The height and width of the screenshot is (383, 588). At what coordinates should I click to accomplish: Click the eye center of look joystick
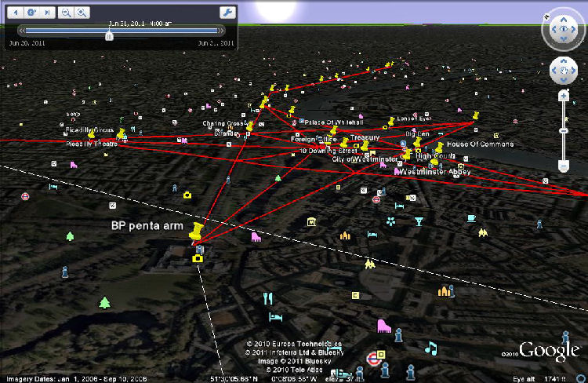tap(564, 29)
